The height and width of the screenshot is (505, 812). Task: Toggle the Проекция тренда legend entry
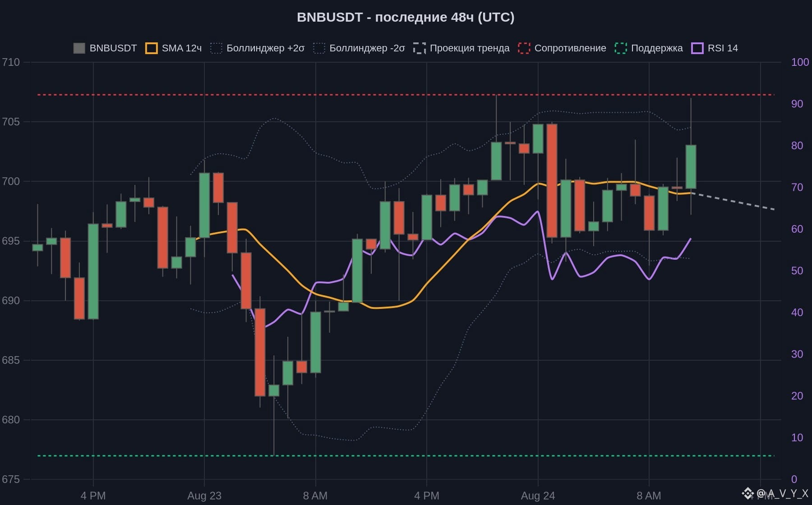461,48
